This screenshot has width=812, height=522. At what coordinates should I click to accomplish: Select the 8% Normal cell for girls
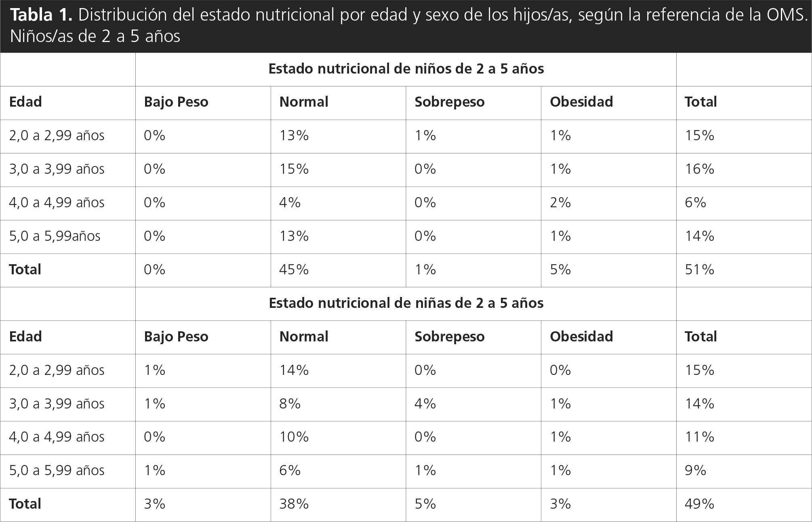click(290, 404)
